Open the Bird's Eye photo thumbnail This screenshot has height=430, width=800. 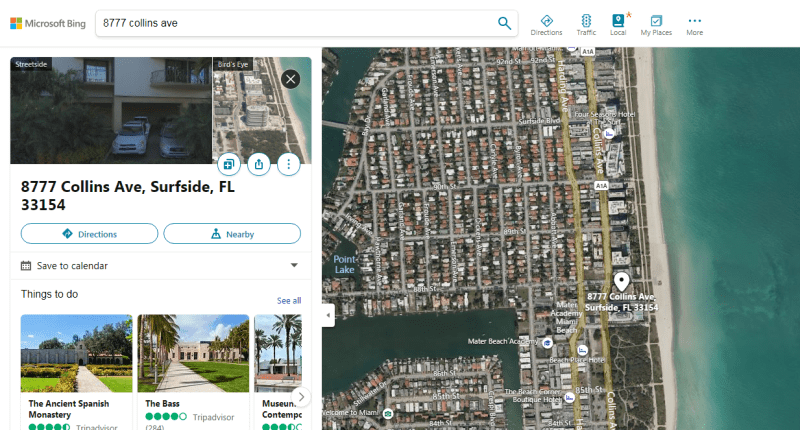click(262, 110)
